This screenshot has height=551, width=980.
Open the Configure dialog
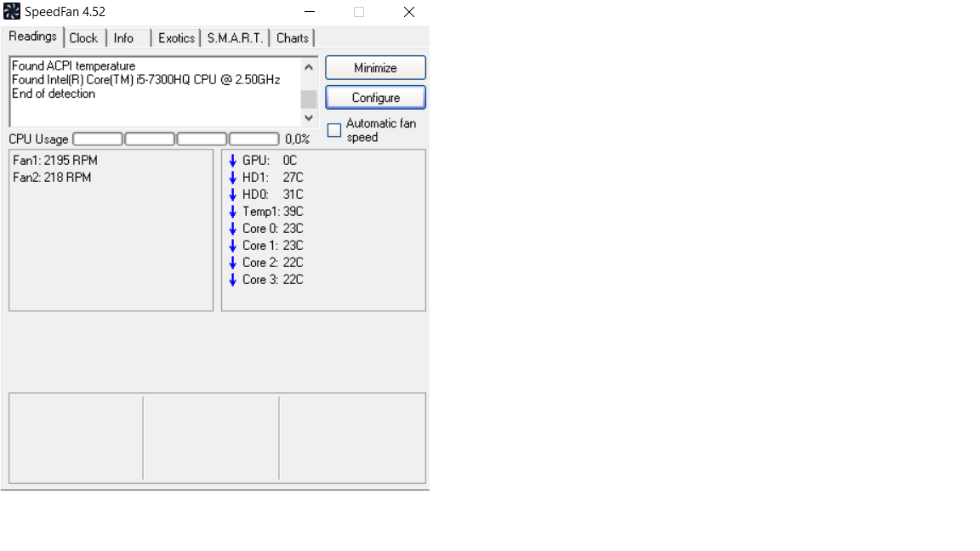(376, 98)
